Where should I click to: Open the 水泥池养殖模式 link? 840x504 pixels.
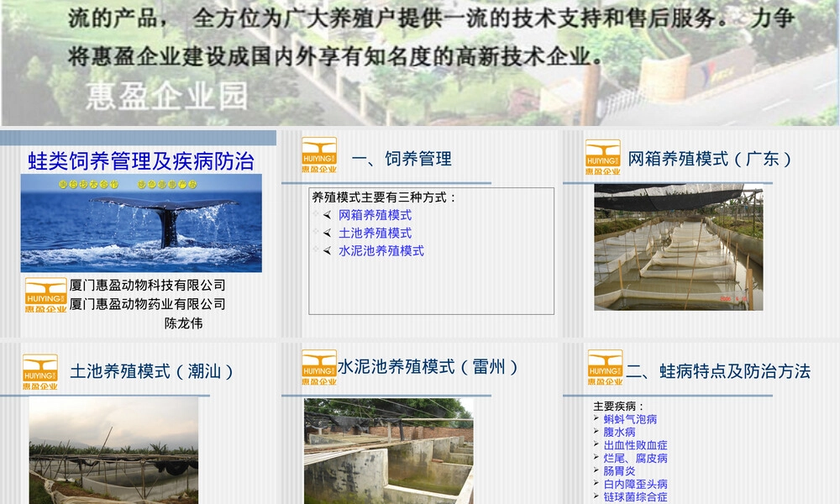381,250
